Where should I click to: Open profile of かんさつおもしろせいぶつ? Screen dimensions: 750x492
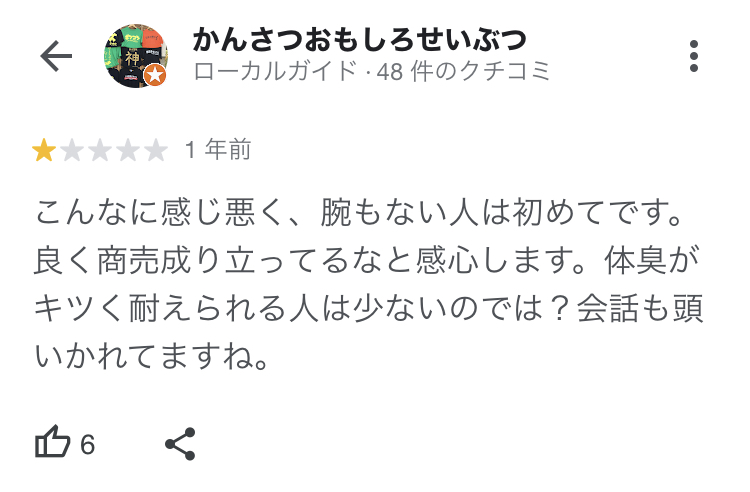[x=360, y=39]
